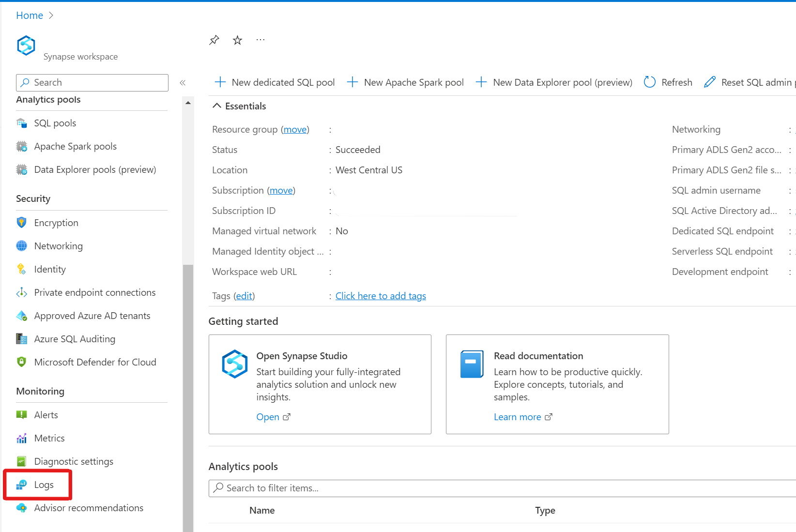796x532 pixels.
Task: Click the Refresh icon in toolbar
Action: (x=650, y=82)
